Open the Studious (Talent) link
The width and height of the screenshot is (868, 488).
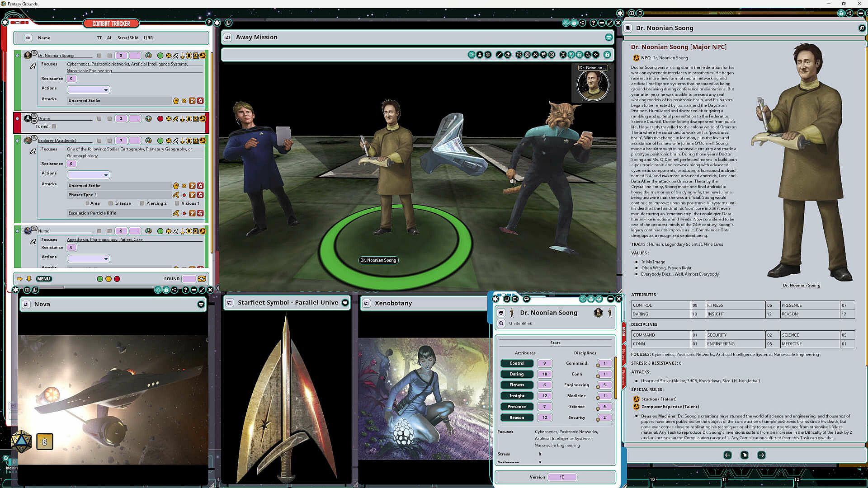tap(636, 399)
